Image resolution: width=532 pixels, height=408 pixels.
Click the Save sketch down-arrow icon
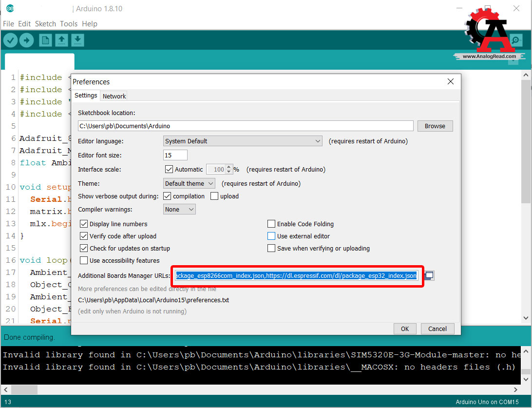77,40
